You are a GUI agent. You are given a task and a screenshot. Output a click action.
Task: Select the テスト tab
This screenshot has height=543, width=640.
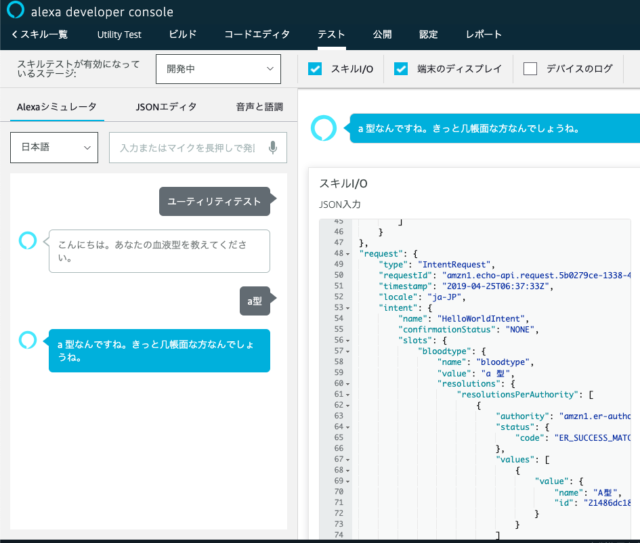pyautogui.click(x=331, y=34)
